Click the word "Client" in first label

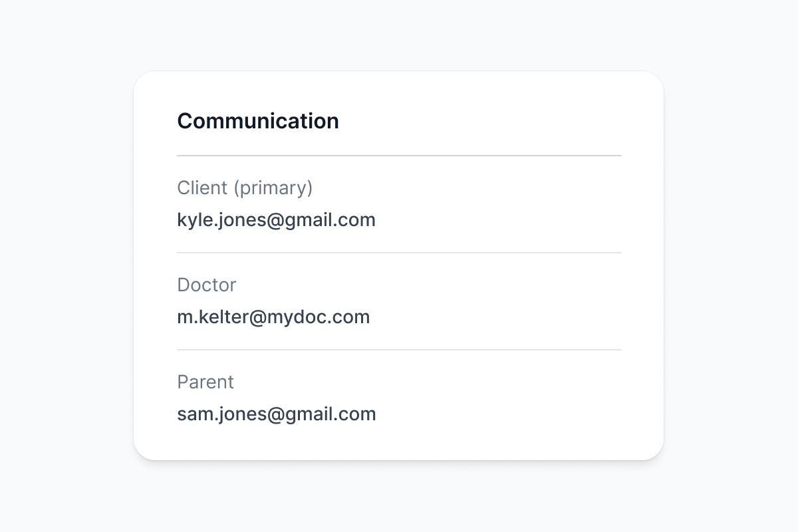(x=202, y=188)
